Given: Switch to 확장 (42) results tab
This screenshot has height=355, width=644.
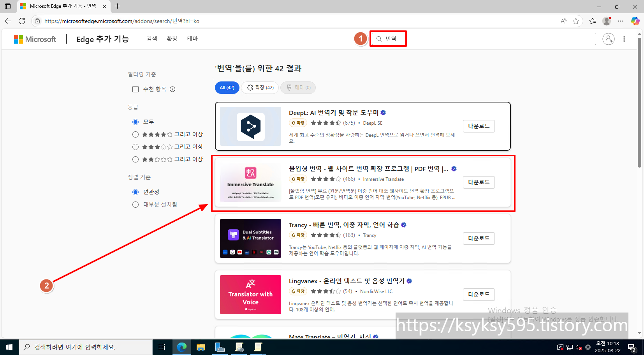Looking at the screenshot, I should click(x=260, y=88).
